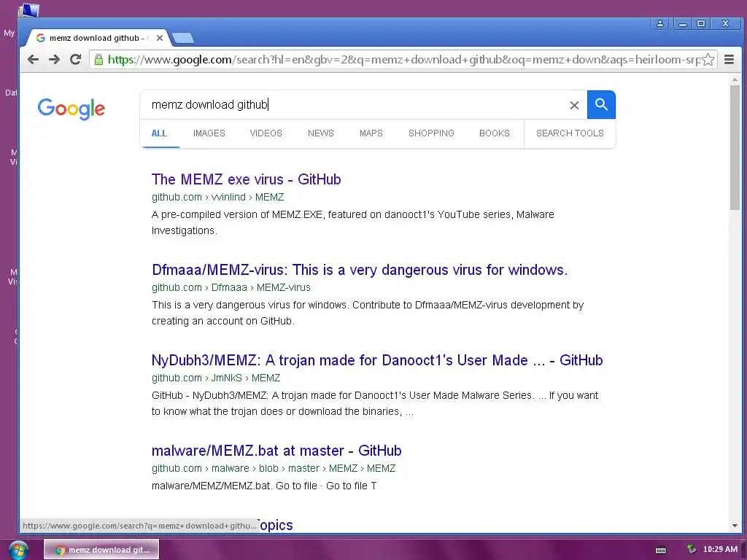Click the Google logo
Image resolution: width=747 pixels, height=560 pixels.
[x=71, y=109]
